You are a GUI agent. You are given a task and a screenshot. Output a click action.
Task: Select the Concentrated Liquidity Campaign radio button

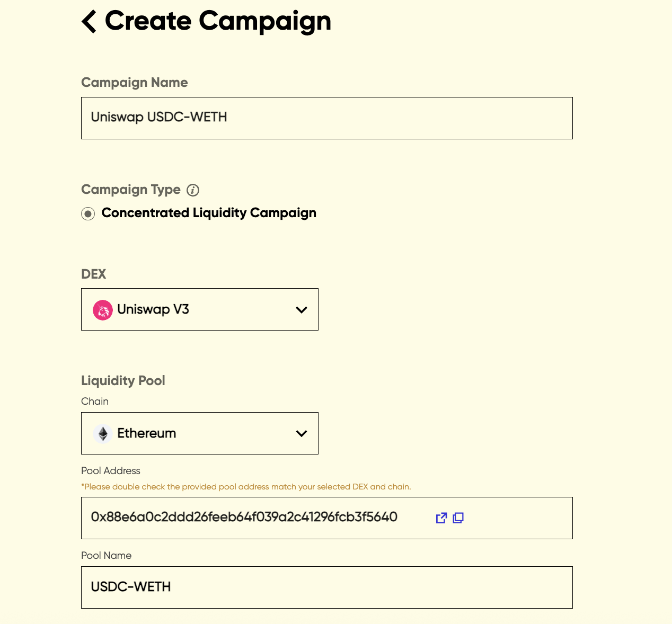pos(88,213)
